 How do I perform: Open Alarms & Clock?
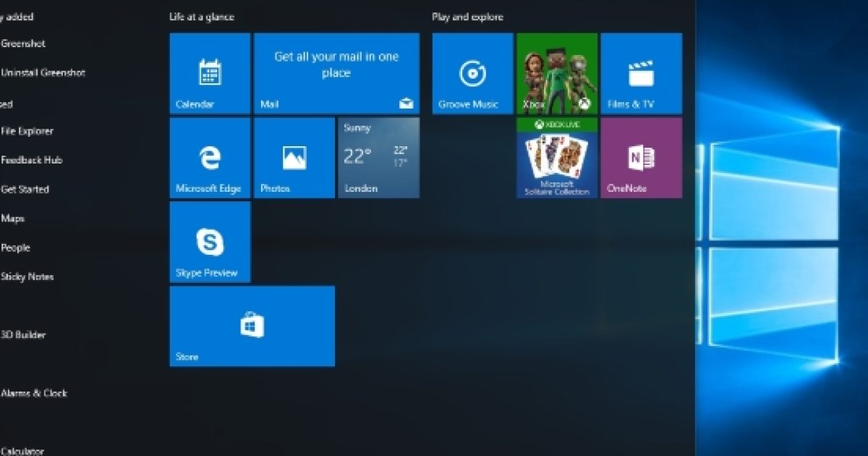click(x=33, y=393)
